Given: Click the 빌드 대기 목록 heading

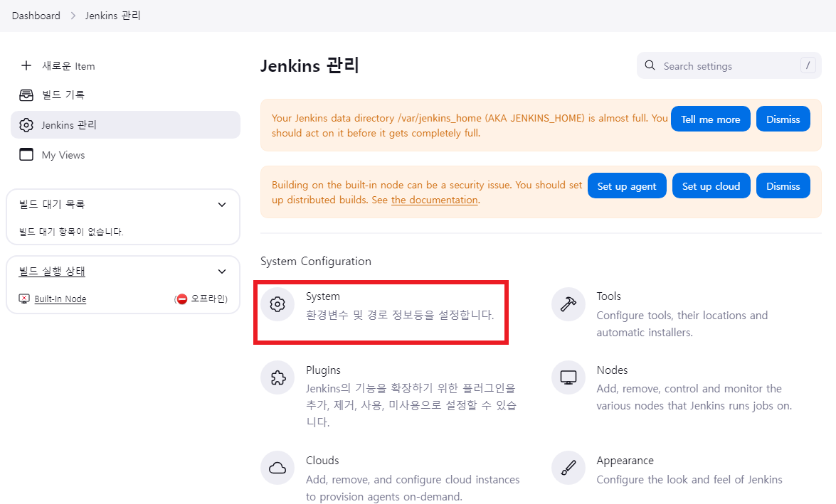Looking at the screenshot, I should coord(52,204).
